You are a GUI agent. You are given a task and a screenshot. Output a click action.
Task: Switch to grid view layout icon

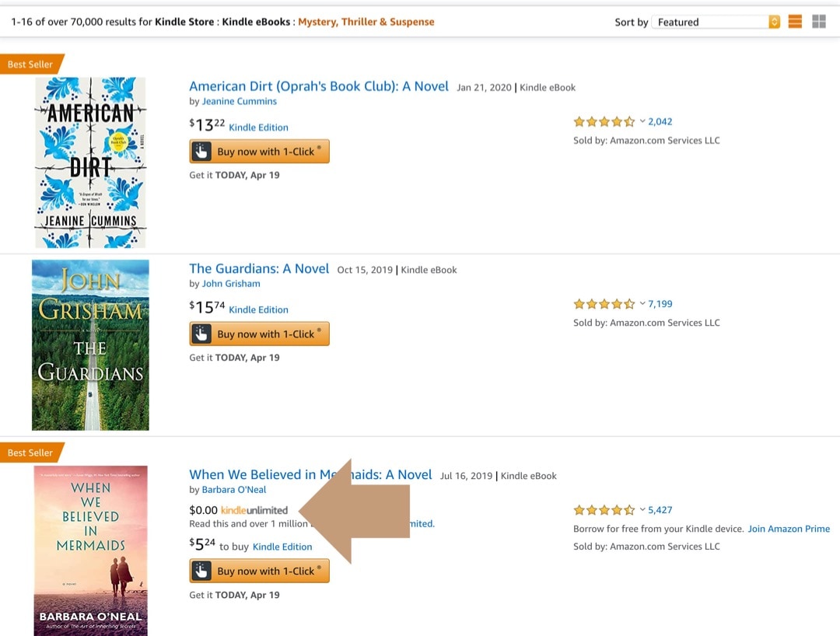pos(818,22)
